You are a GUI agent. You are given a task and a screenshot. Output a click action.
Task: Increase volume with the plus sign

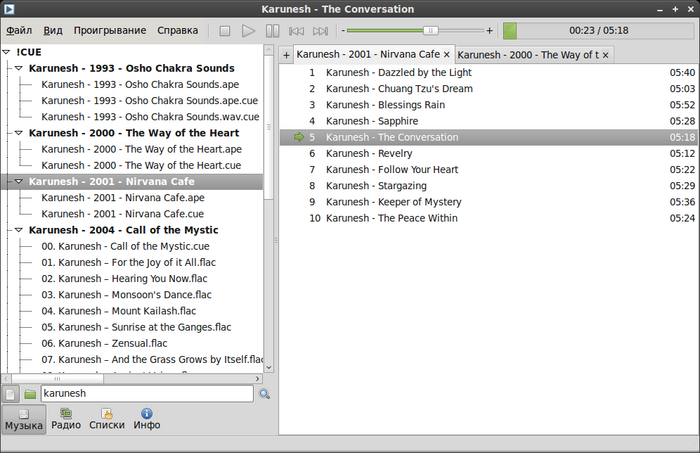pos(490,30)
